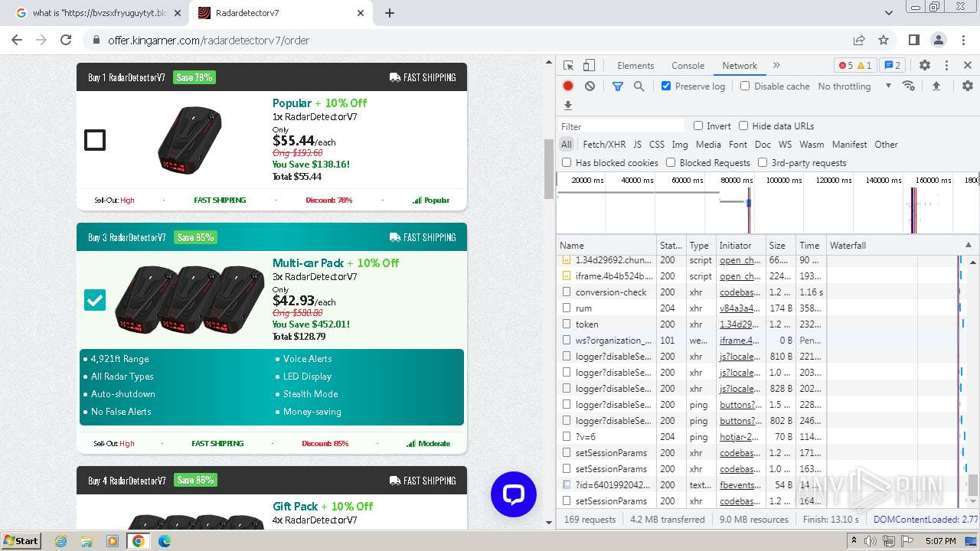Filter requests by Img type
Viewport: 980px width, 551px height.
(x=680, y=144)
